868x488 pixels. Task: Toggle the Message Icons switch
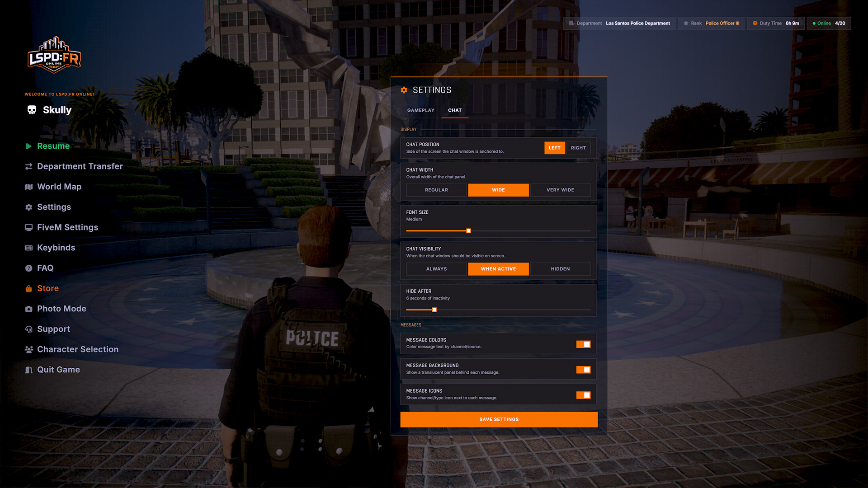[x=583, y=395]
